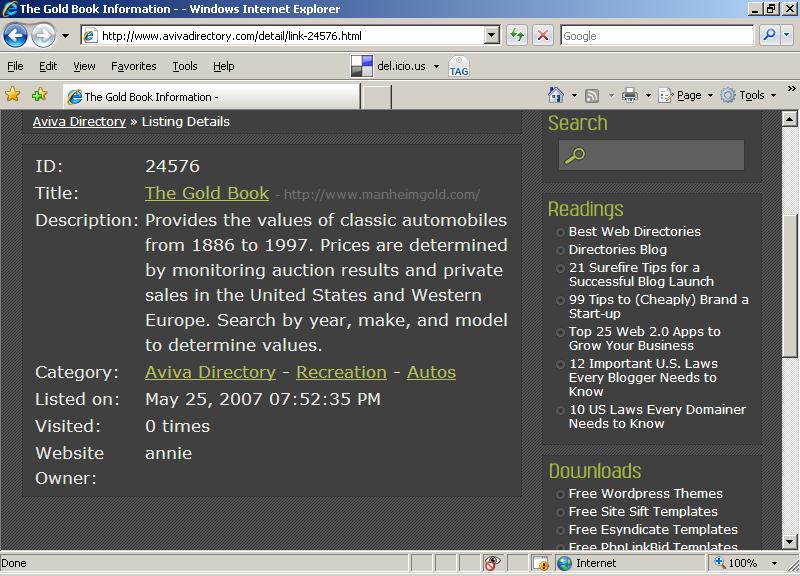Click the red Stop icon
This screenshot has height=576, width=800.
point(543,36)
